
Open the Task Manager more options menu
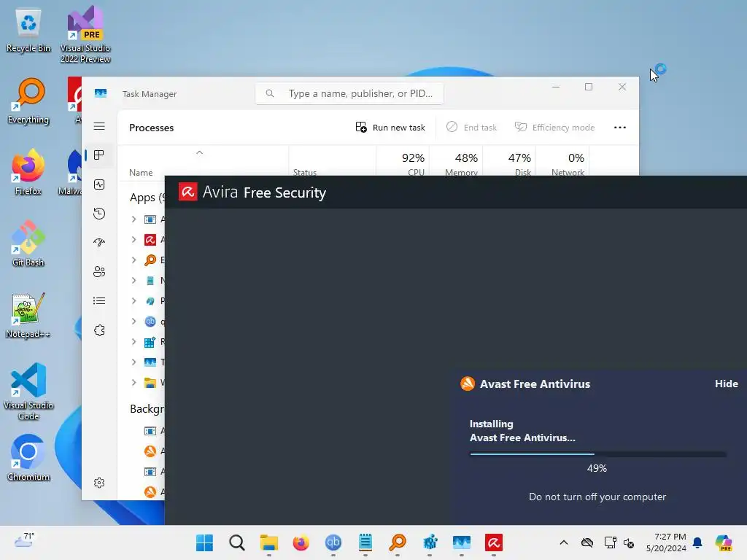620,127
